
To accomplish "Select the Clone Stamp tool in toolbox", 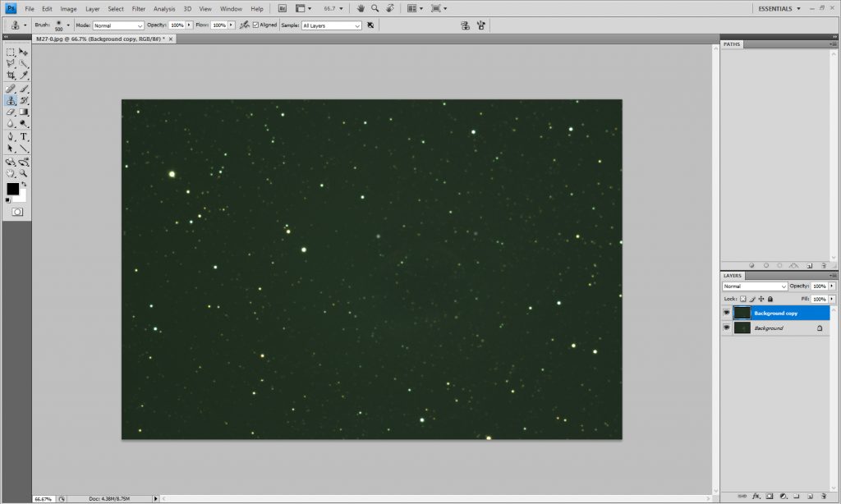I will tap(10, 100).
